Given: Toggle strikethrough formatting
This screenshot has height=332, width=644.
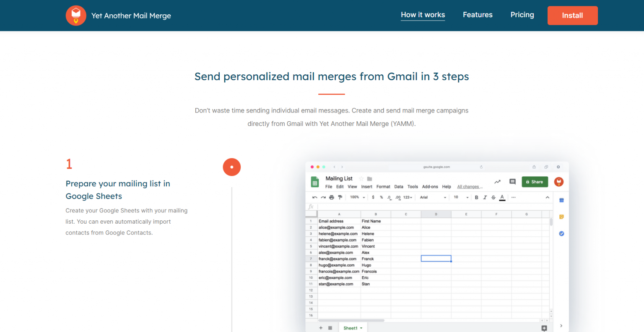Looking at the screenshot, I should [x=493, y=197].
